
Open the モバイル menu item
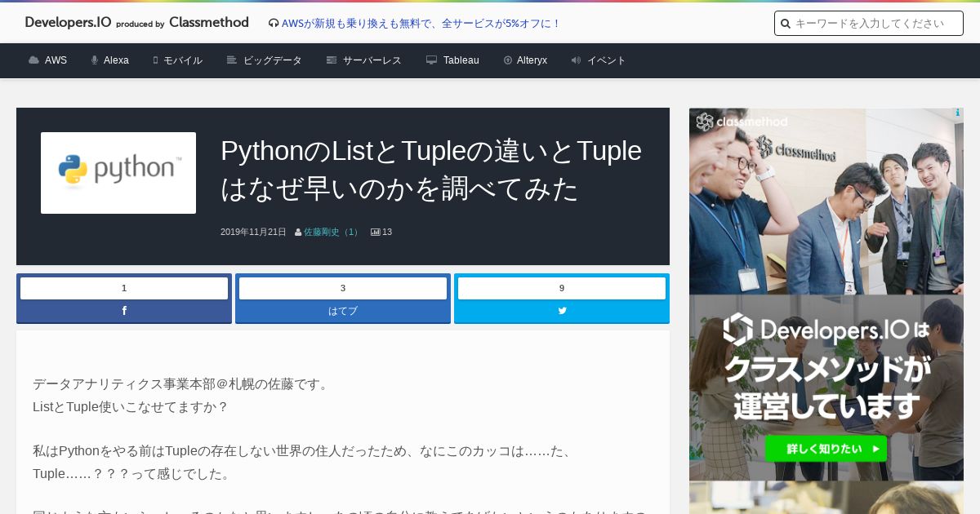[183, 60]
